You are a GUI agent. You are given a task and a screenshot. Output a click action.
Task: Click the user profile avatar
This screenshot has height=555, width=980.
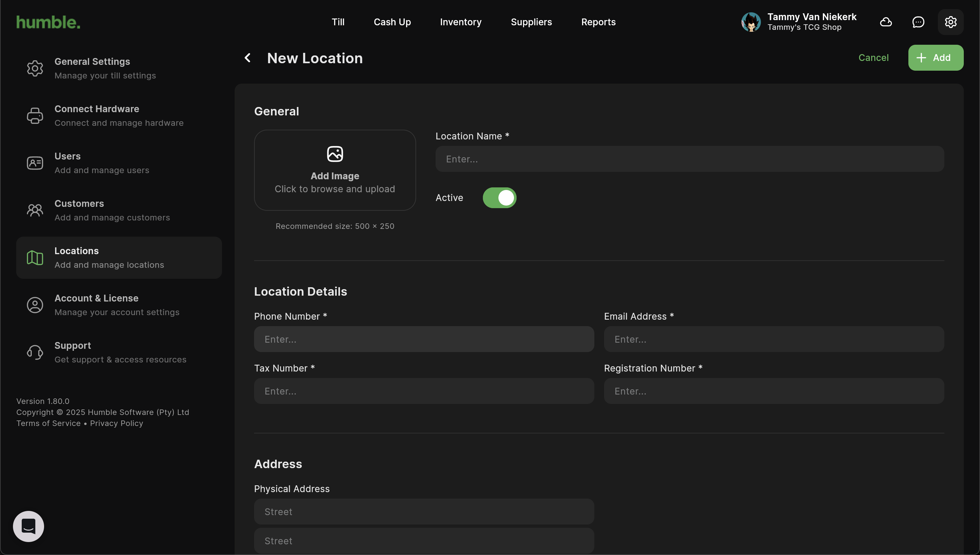click(x=751, y=22)
